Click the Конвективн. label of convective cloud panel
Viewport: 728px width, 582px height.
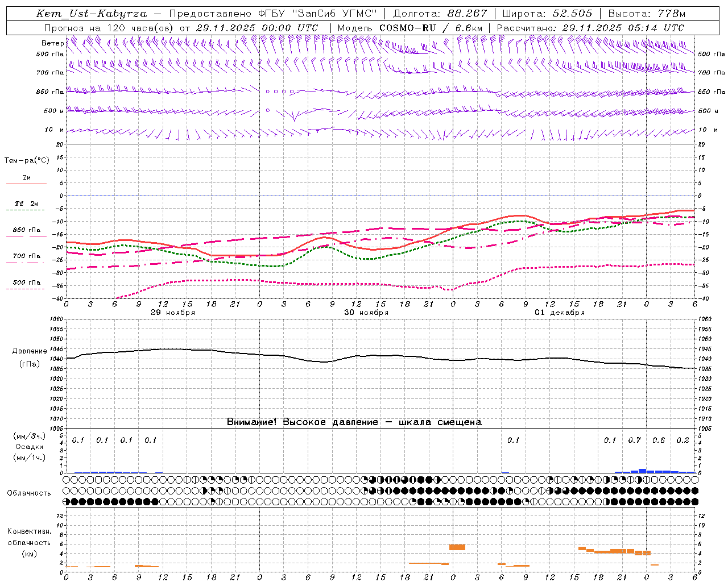point(30,531)
